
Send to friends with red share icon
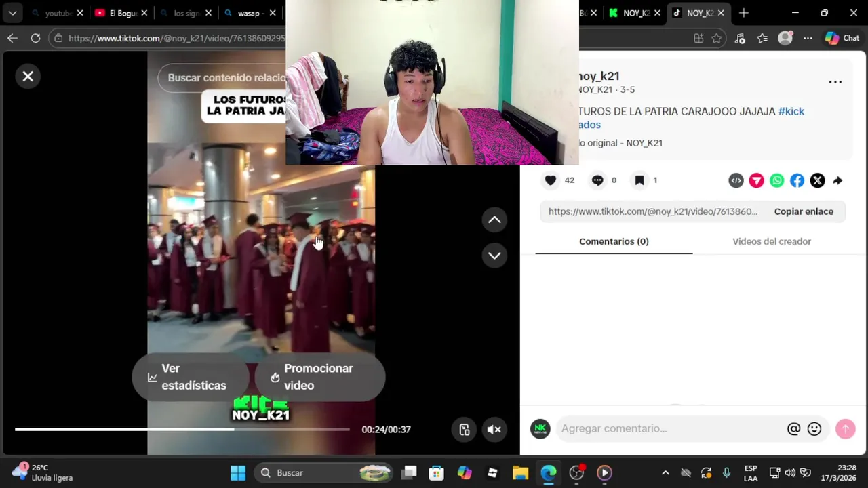pos(756,180)
